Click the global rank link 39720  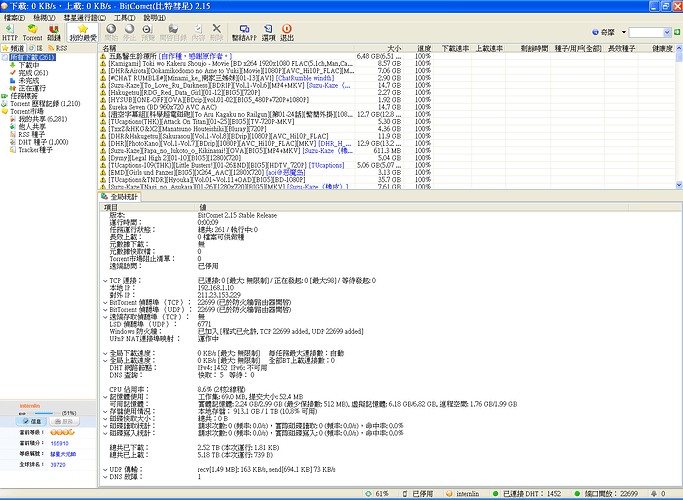click(58, 465)
